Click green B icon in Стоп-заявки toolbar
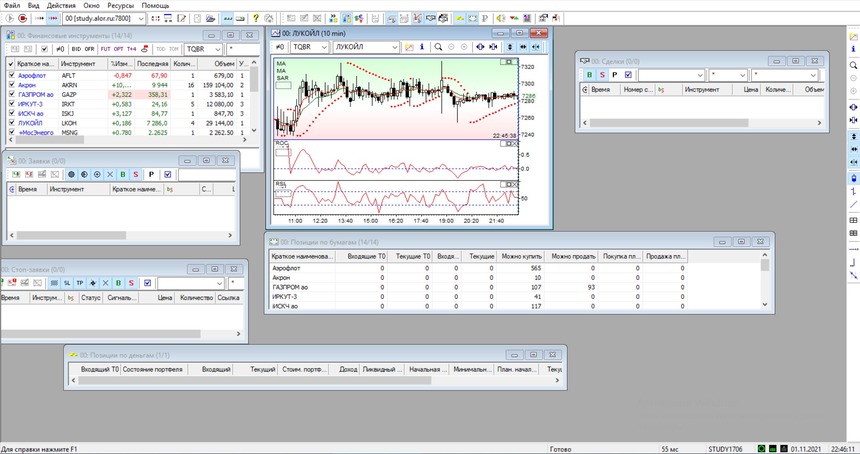The image size is (860, 454). click(x=118, y=283)
